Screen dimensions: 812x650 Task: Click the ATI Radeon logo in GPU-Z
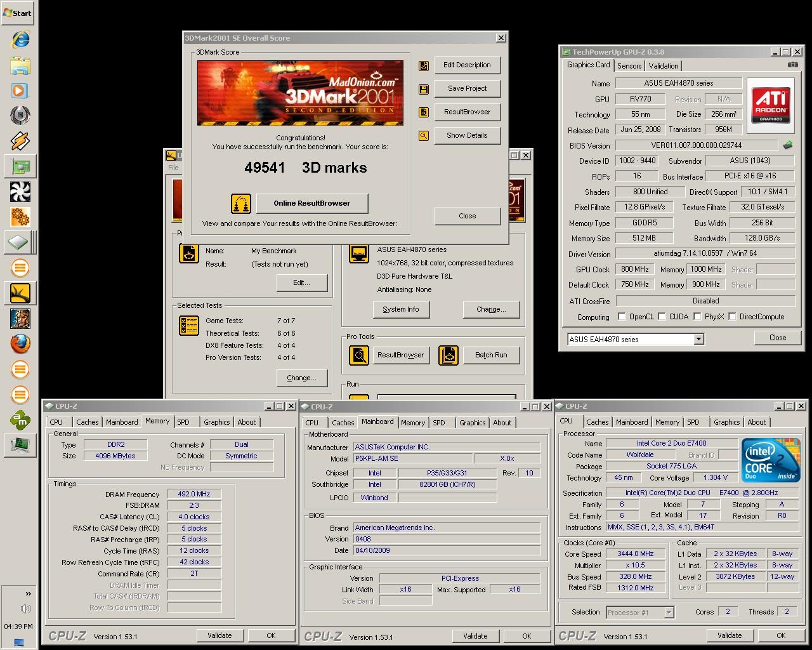pos(771,105)
